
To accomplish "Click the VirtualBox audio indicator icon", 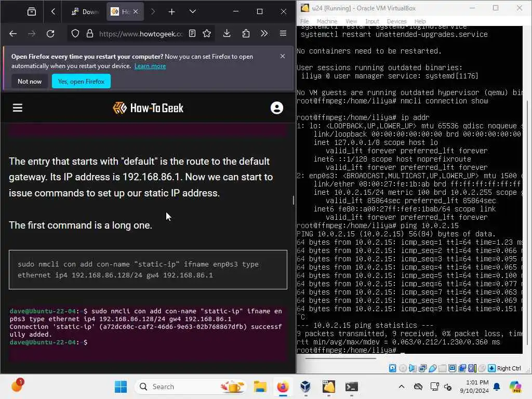I will 413,368.
